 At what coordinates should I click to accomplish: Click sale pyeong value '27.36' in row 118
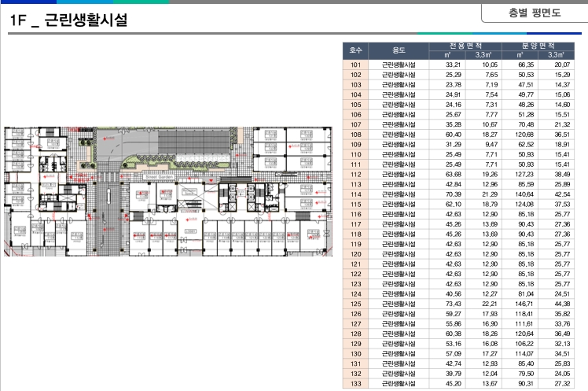[562, 234]
